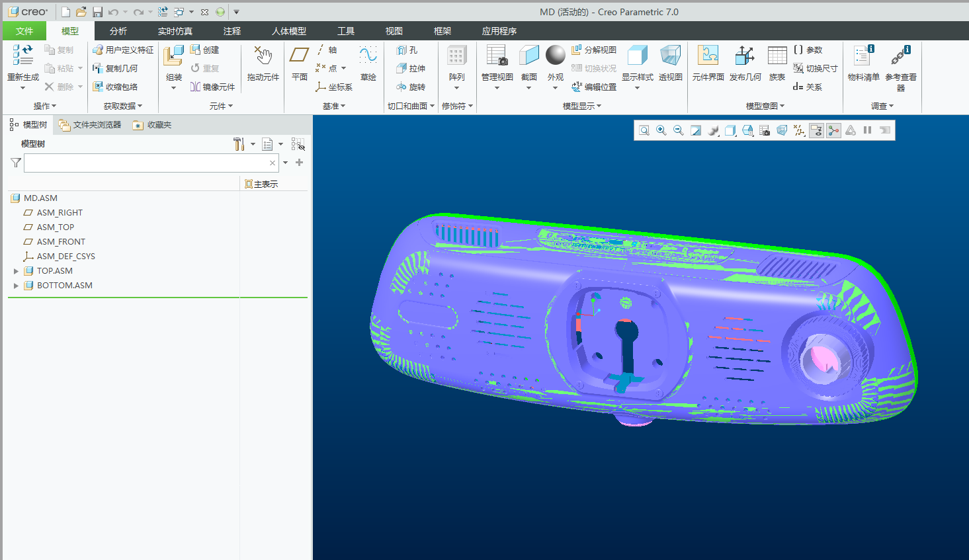This screenshot has width=969, height=560.
Task: Switch to the 分析 (Analysis) ribbon tab
Action: [x=118, y=31]
